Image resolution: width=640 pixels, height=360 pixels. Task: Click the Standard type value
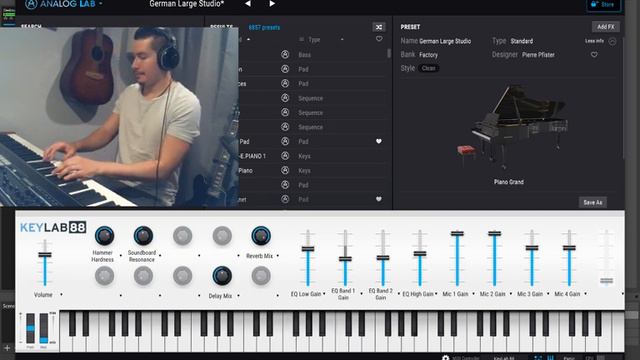point(522,41)
